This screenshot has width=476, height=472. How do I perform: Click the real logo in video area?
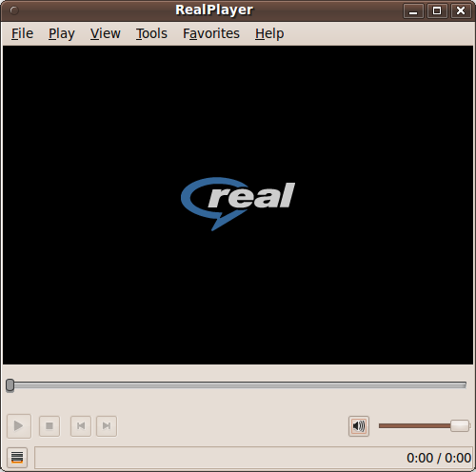pyautogui.click(x=238, y=204)
